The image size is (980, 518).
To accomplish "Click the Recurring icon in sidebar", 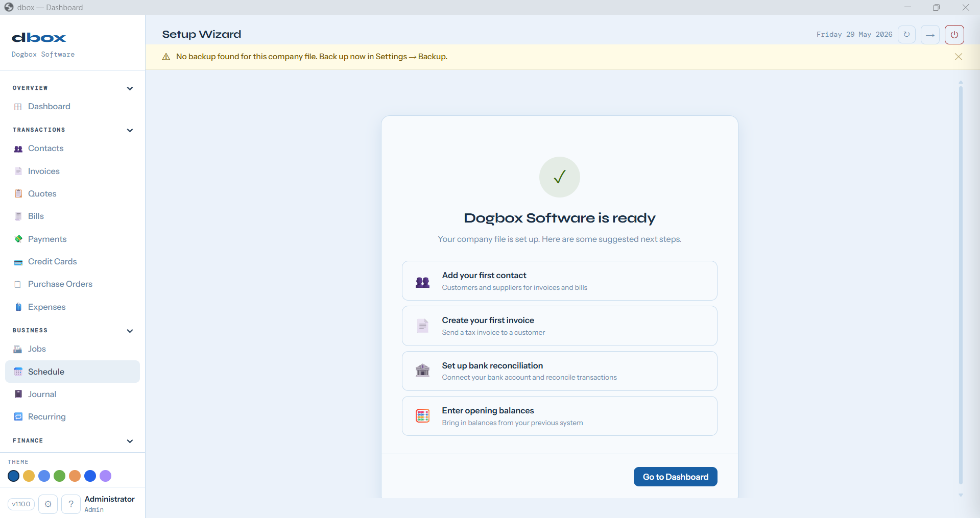I will [x=18, y=416].
